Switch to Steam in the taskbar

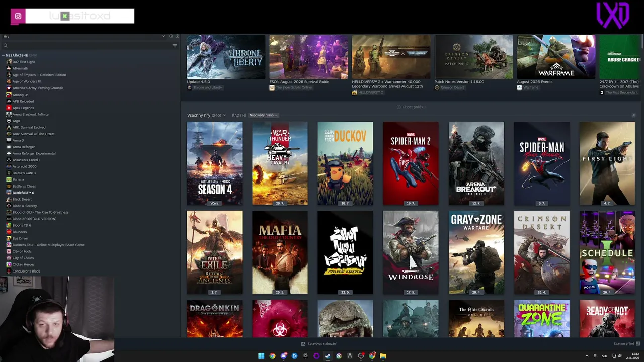[328, 356]
